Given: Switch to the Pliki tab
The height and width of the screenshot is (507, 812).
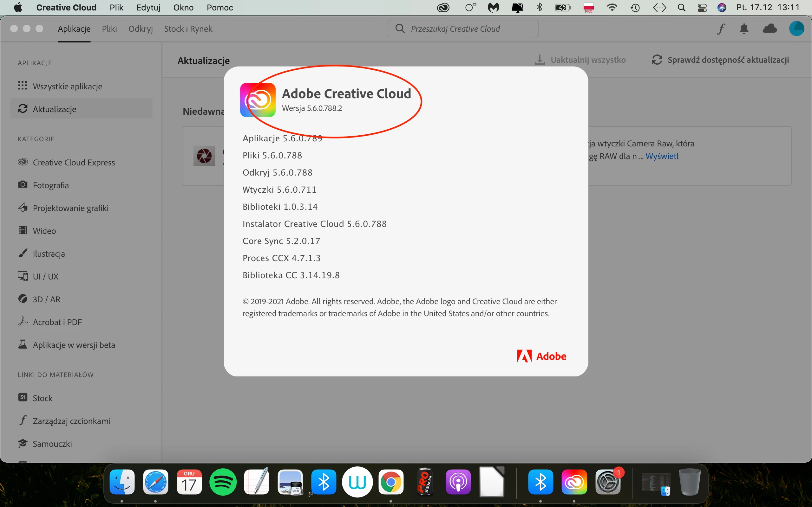Looking at the screenshot, I should [109, 29].
